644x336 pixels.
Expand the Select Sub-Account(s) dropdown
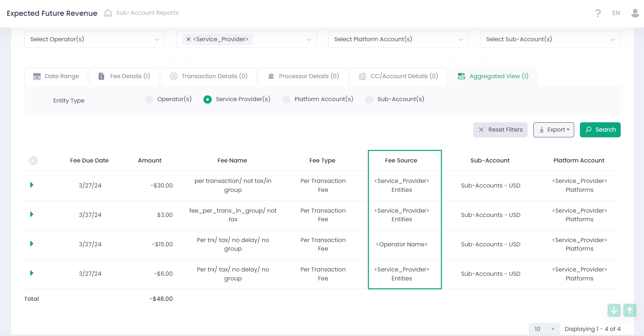pos(550,39)
